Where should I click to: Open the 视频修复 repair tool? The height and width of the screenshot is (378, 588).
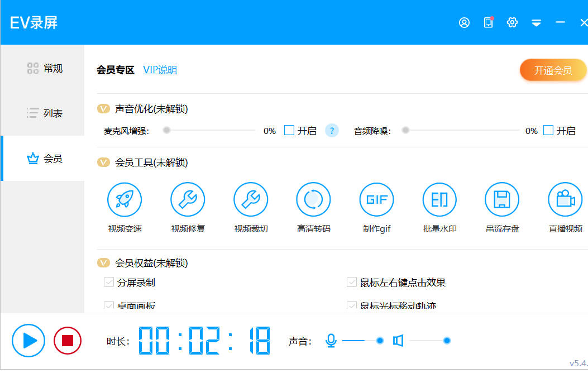pos(188,200)
